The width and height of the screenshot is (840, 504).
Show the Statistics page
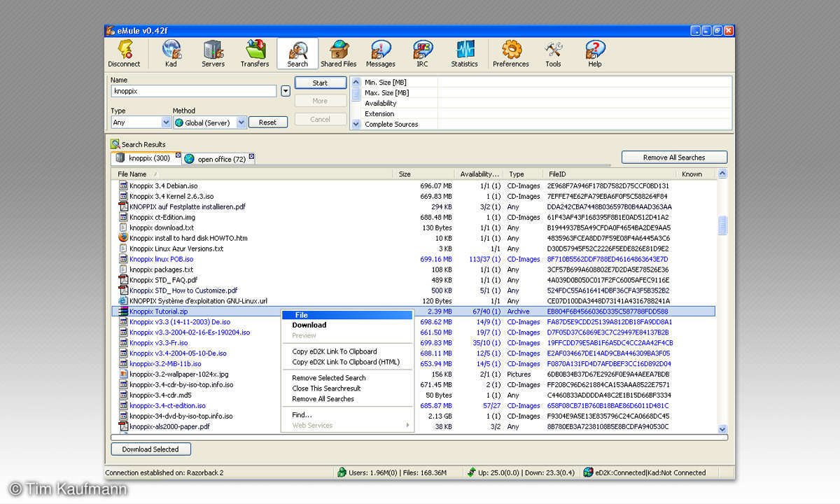pos(464,54)
